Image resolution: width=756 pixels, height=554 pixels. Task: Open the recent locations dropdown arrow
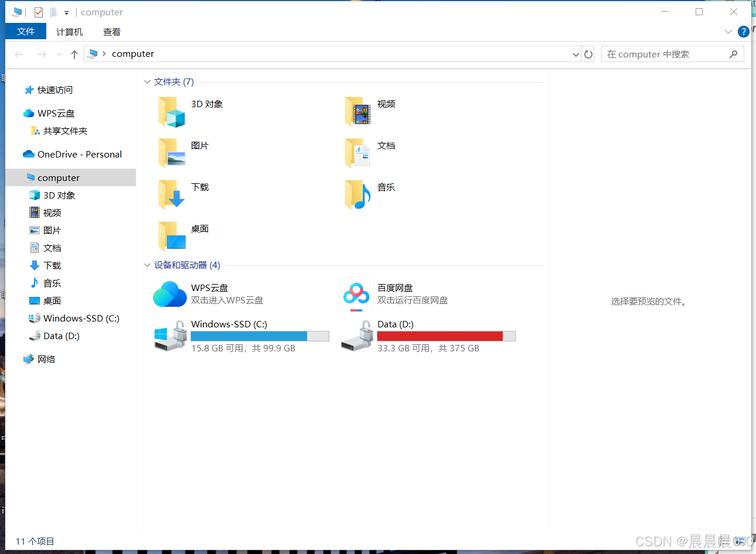[59, 54]
